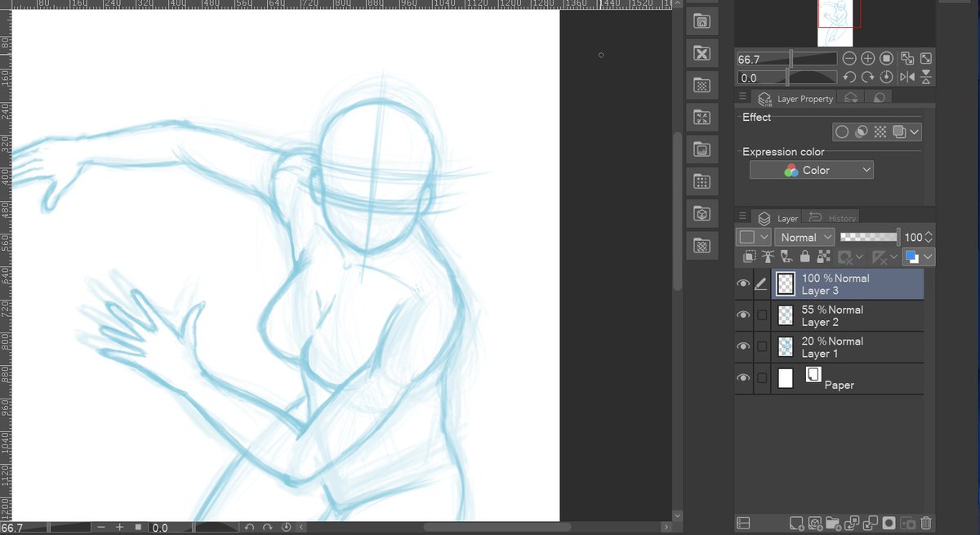The width and height of the screenshot is (980, 535).
Task: Flip canvas vertically in Navigator
Action: tap(926, 78)
